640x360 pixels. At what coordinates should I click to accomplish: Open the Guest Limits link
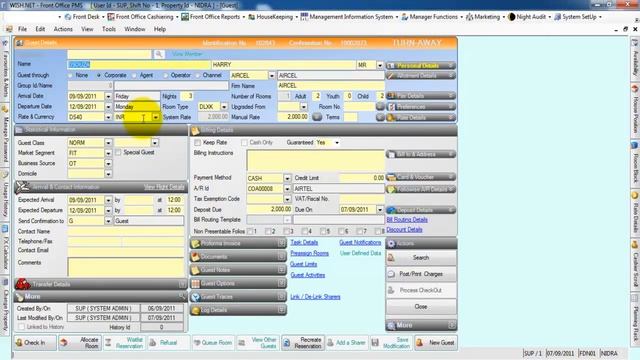coord(303,264)
